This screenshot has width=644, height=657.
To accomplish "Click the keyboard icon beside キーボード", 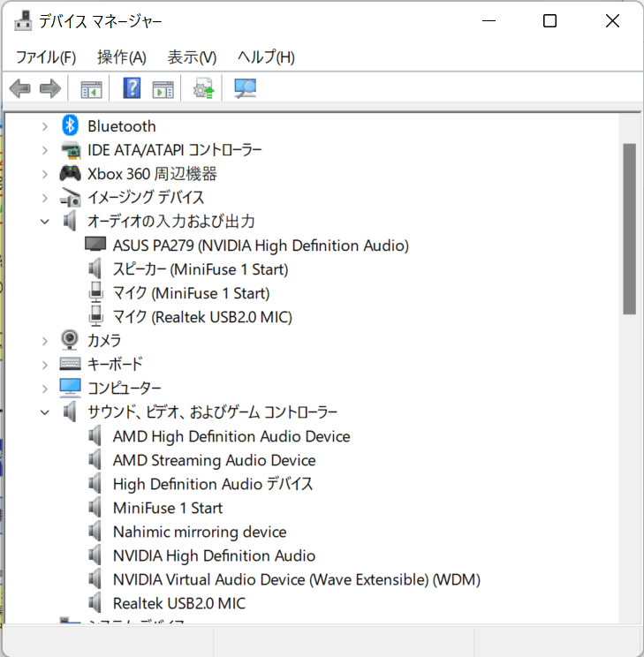I will [x=70, y=364].
